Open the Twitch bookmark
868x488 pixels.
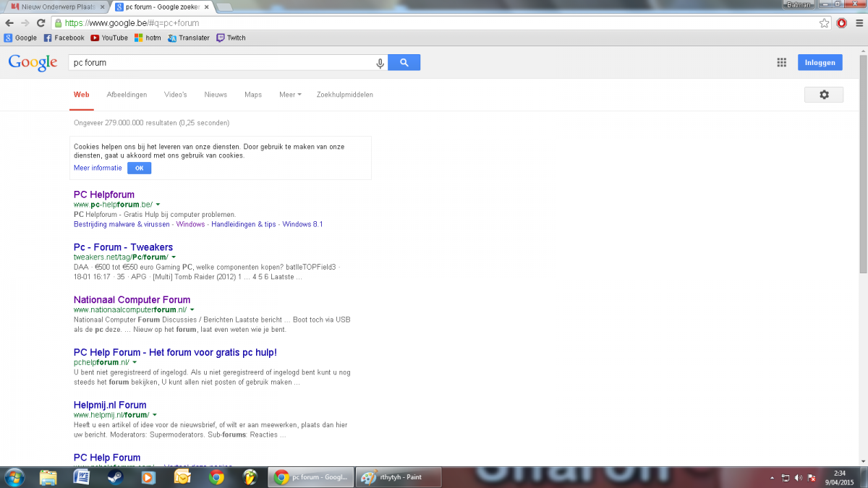coord(231,38)
